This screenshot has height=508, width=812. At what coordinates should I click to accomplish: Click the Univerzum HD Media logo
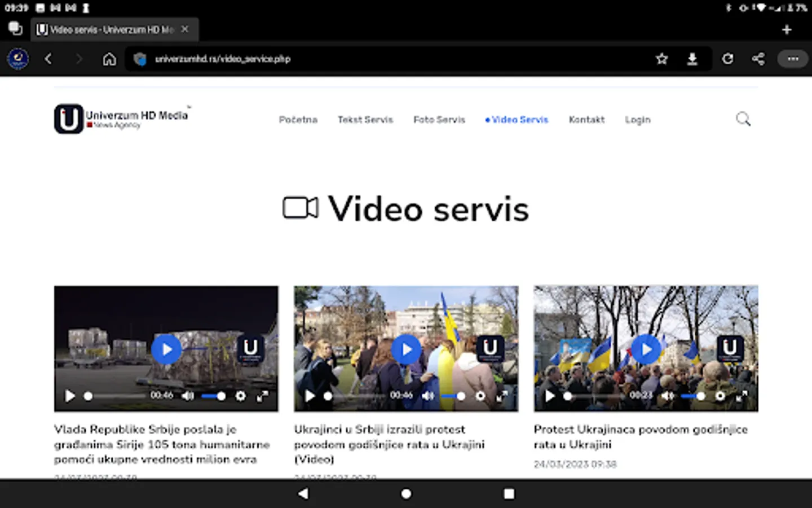(122, 119)
